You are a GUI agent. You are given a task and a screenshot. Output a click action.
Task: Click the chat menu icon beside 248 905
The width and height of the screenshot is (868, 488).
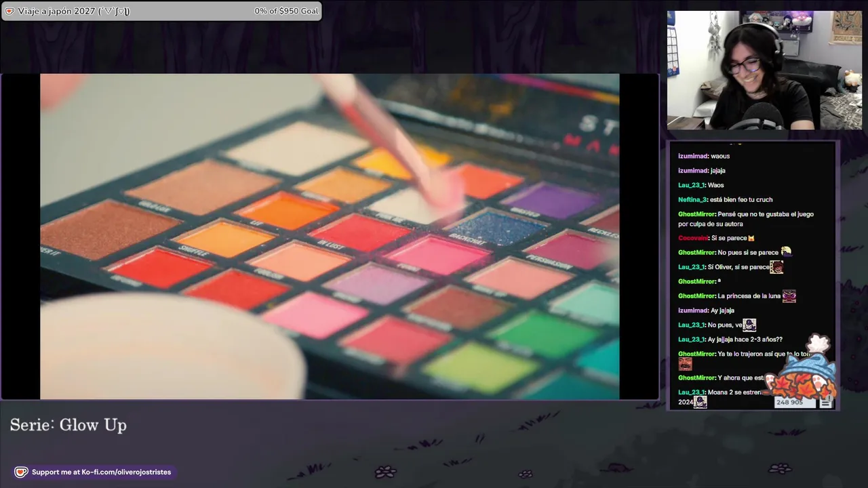click(825, 403)
